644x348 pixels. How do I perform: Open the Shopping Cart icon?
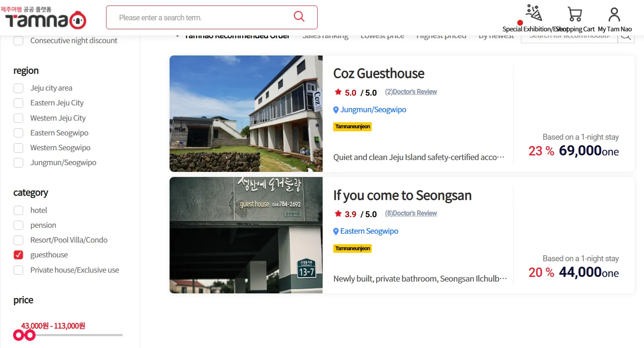(575, 14)
